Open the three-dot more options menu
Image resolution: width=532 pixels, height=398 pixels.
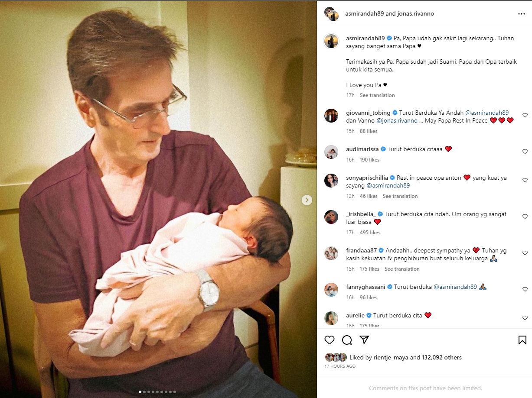[522, 14]
